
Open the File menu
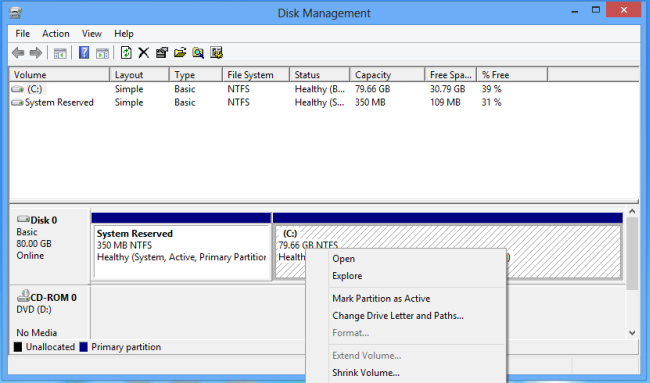pyautogui.click(x=22, y=34)
